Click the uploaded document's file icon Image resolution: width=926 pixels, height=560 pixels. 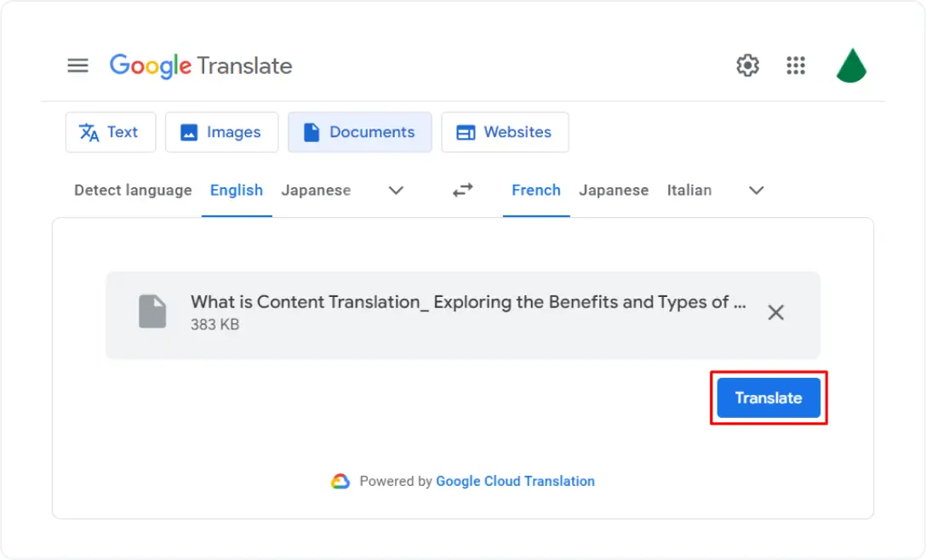click(152, 311)
